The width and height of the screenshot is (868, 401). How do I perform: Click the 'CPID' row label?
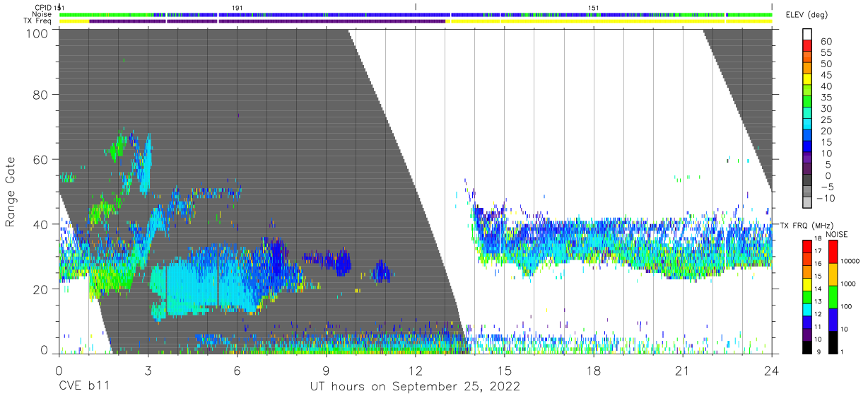(x=42, y=7)
